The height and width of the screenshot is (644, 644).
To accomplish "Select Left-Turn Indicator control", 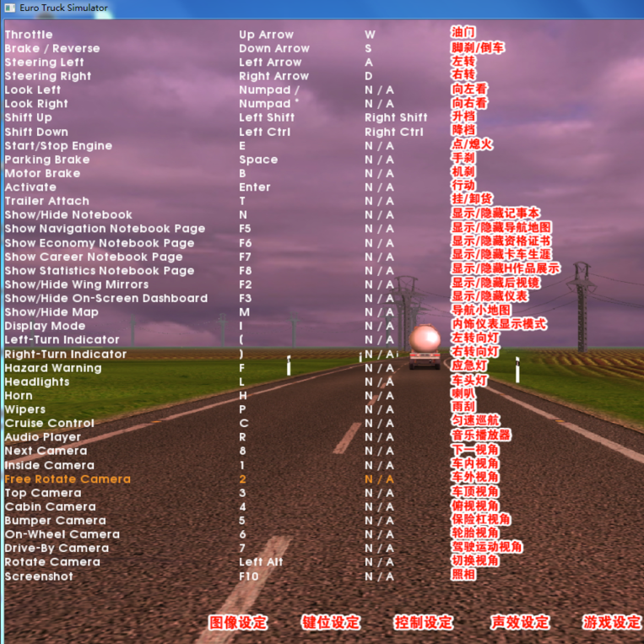I will click(x=62, y=339).
